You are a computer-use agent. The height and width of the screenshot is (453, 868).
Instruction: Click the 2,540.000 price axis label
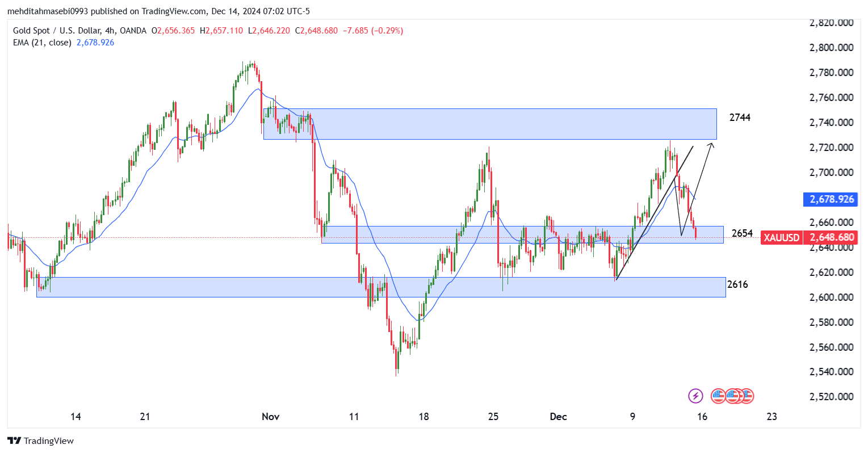pyautogui.click(x=831, y=372)
